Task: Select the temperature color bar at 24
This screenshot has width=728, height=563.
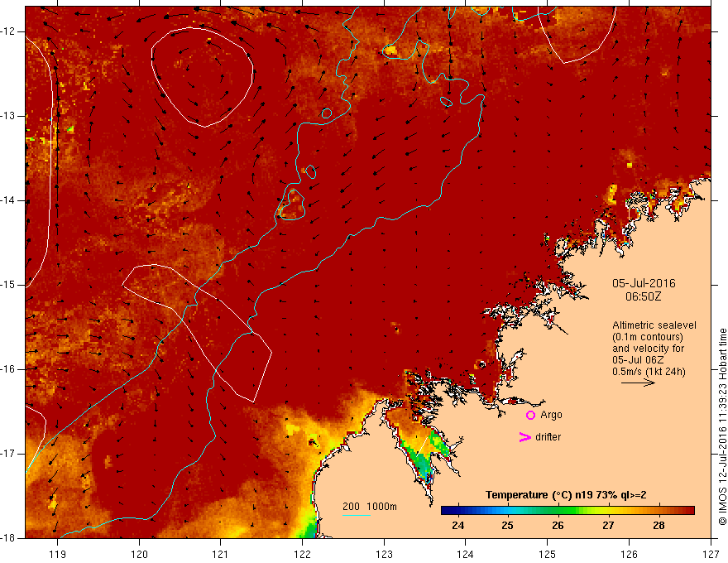Action: (x=458, y=511)
